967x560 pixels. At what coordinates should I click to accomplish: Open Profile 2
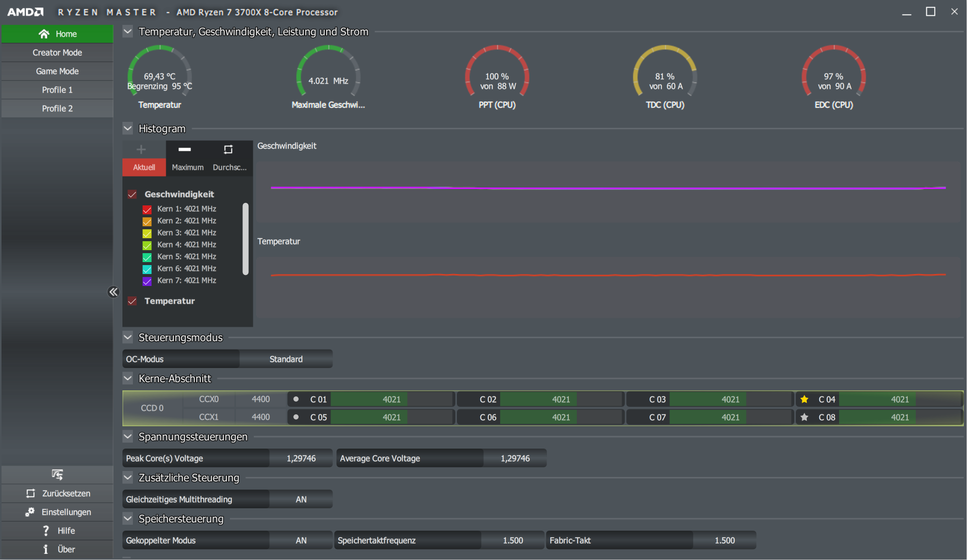pos(57,108)
